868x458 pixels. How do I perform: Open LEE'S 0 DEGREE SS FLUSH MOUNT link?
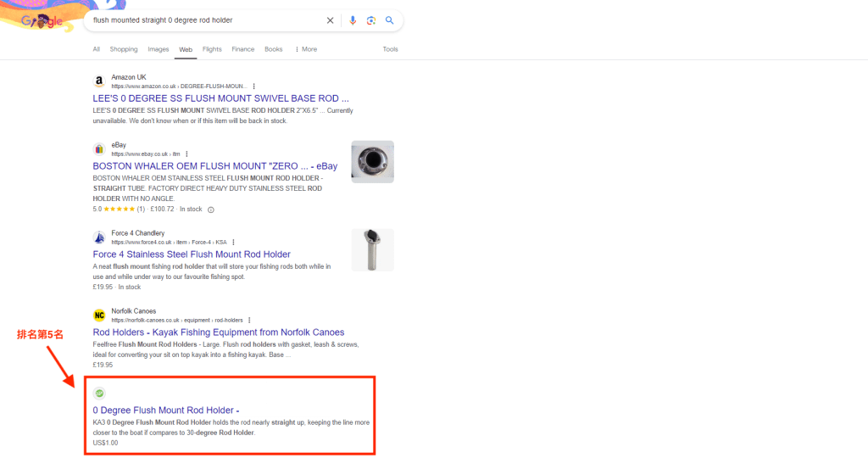(x=221, y=98)
